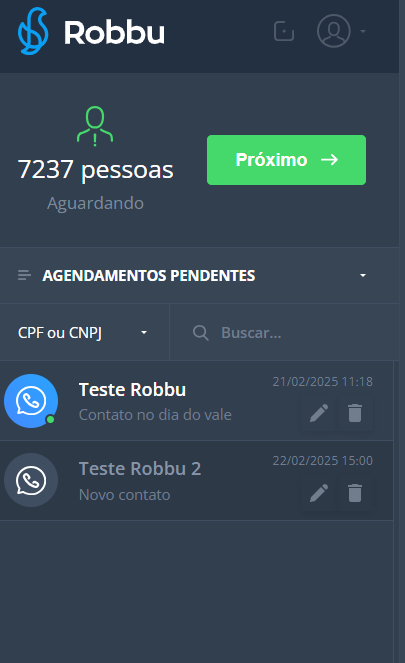Click the list icon beside Agendamentos Pendentes

pyautogui.click(x=25, y=275)
